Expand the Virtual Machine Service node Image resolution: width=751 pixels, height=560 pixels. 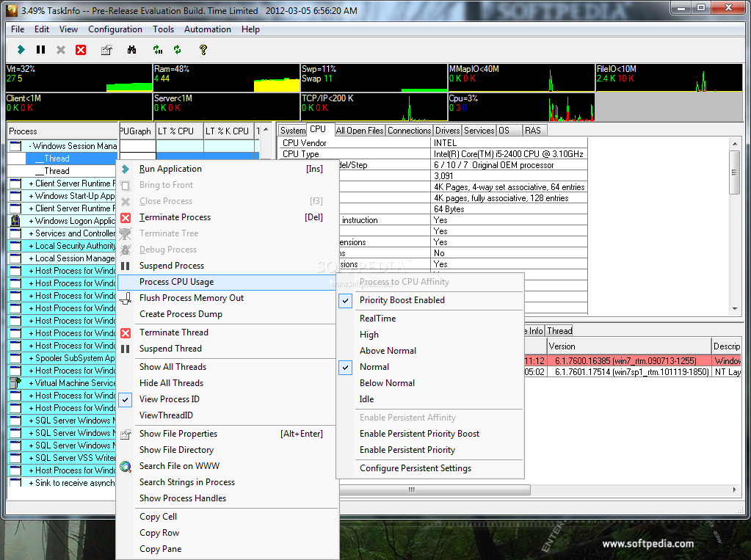pyautogui.click(x=31, y=383)
